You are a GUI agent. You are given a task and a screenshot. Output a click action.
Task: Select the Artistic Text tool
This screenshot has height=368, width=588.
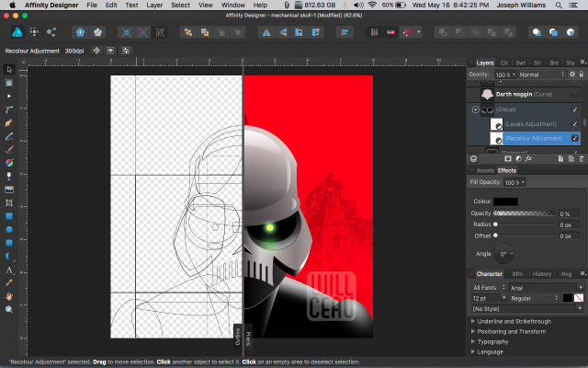point(9,270)
